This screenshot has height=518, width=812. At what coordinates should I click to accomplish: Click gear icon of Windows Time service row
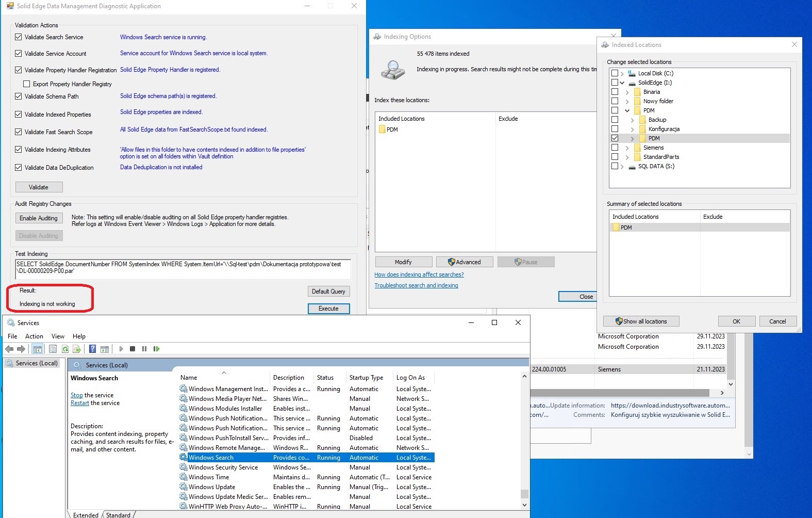coord(184,477)
